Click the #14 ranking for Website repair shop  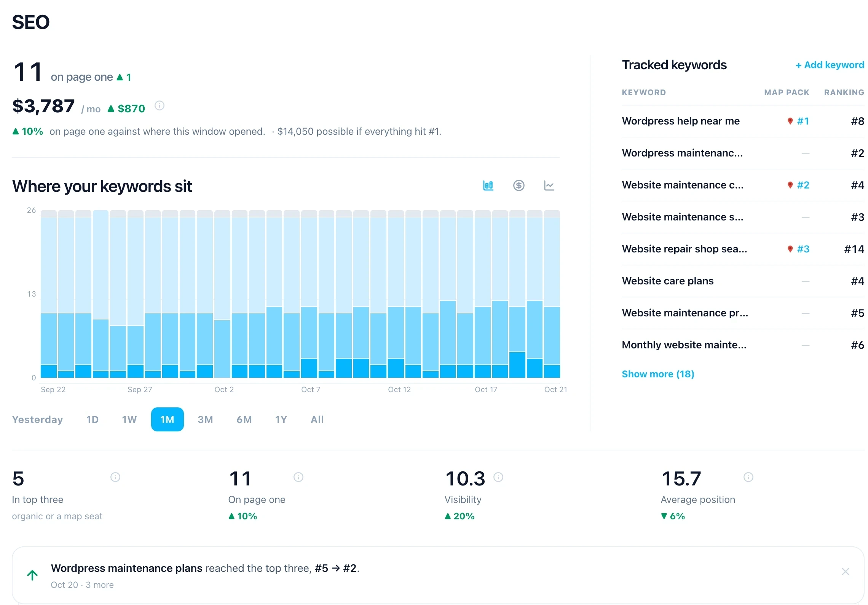[x=854, y=249]
